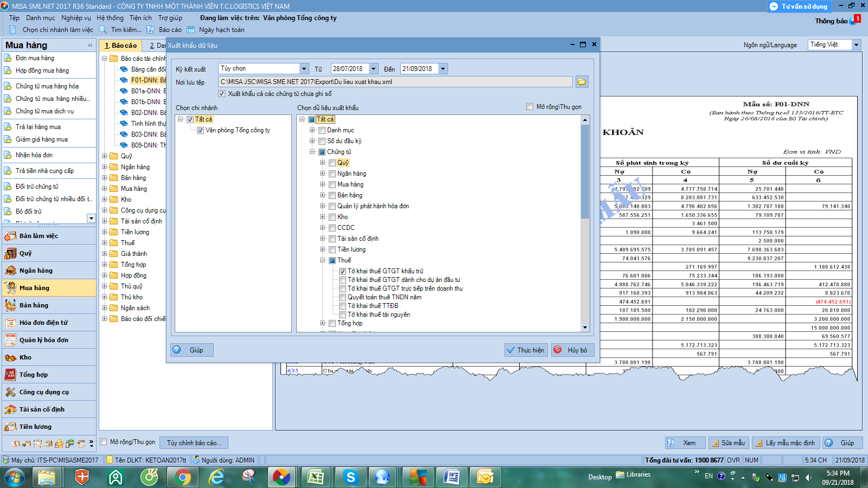This screenshot has width=868, height=488.
Task: Click Lấy mẫu mặc định button
Action: coord(786,443)
